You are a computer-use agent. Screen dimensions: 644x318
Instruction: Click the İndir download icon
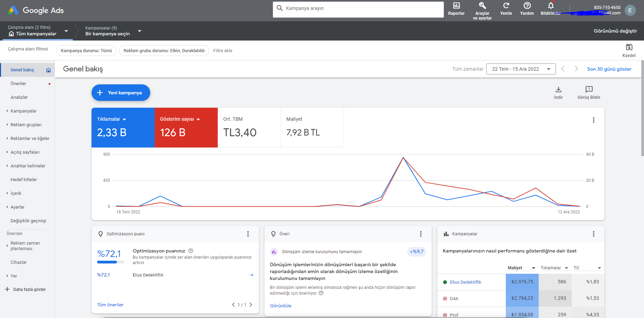tap(558, 90)
